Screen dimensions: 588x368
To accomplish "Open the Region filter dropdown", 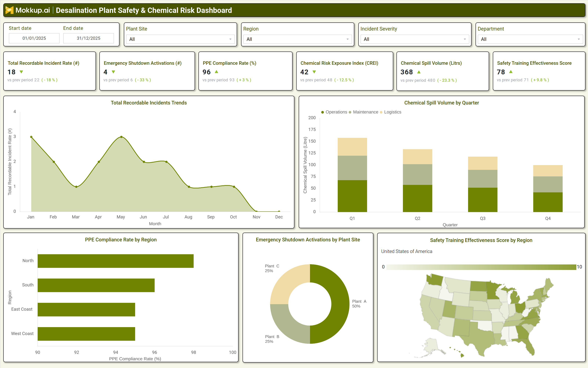I will tap(297, 39).
